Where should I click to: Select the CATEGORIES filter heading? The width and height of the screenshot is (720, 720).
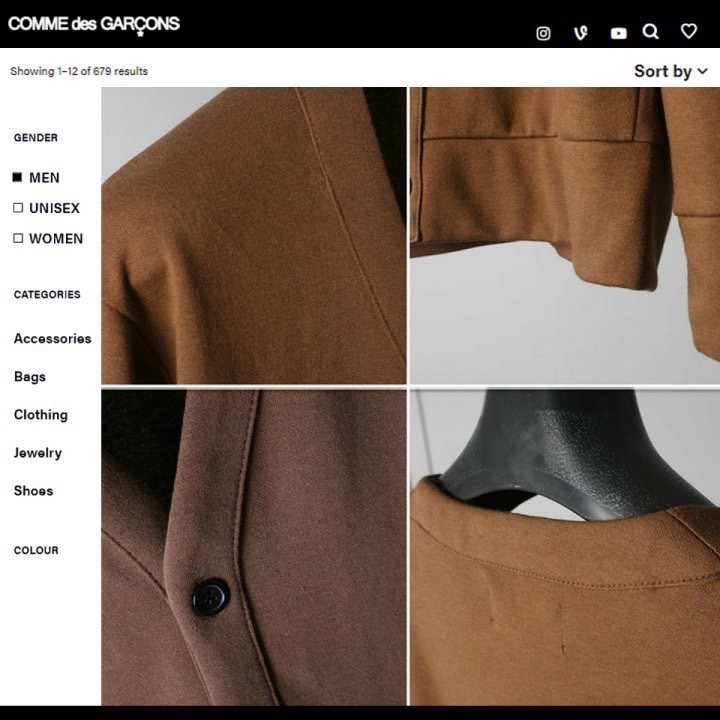pyautogui.click(x=47, y=295)
